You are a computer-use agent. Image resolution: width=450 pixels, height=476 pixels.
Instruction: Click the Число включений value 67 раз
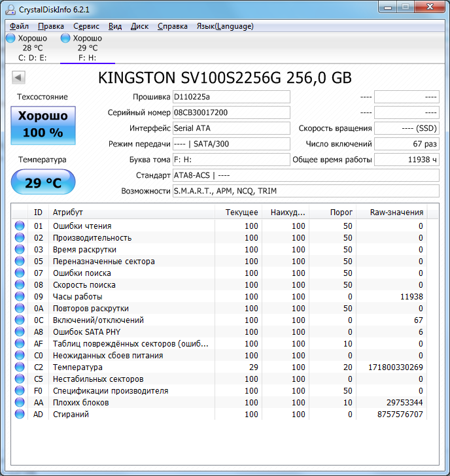click(x=407, y=144)
